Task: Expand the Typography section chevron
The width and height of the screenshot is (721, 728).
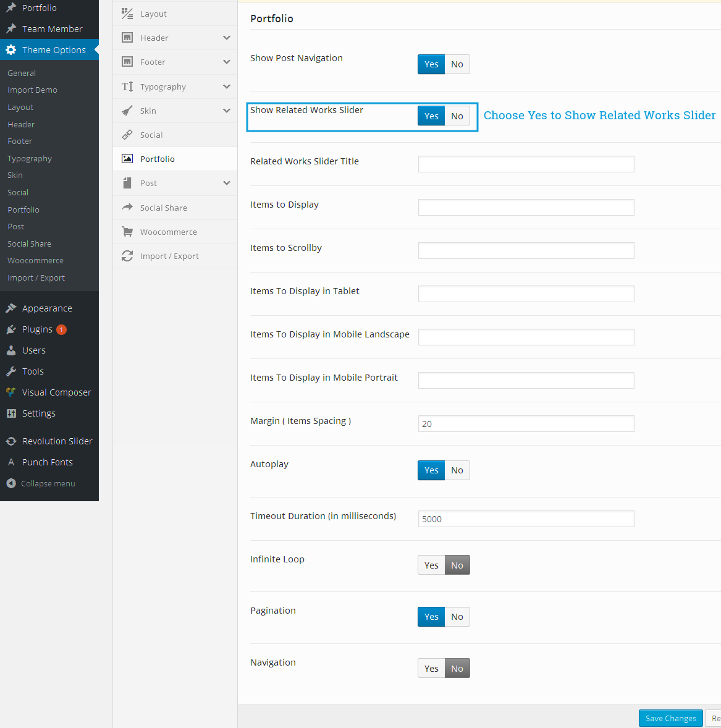Action: pos(227,87)
